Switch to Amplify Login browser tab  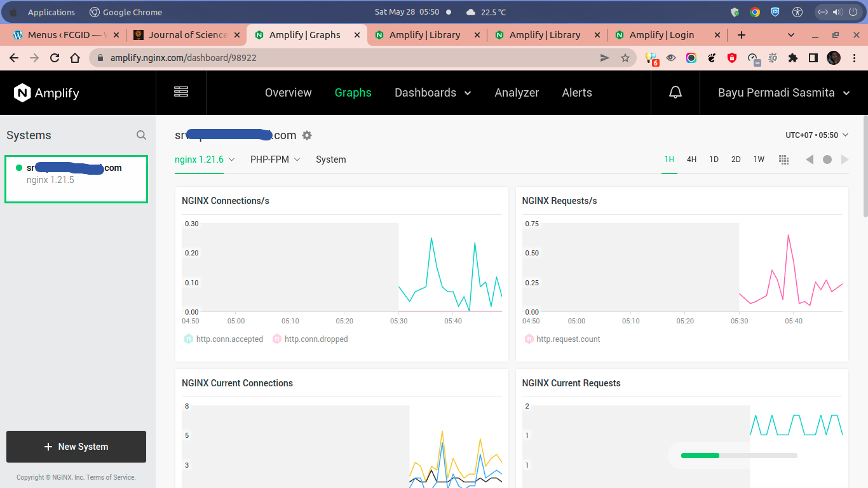[x=667, y=35]
